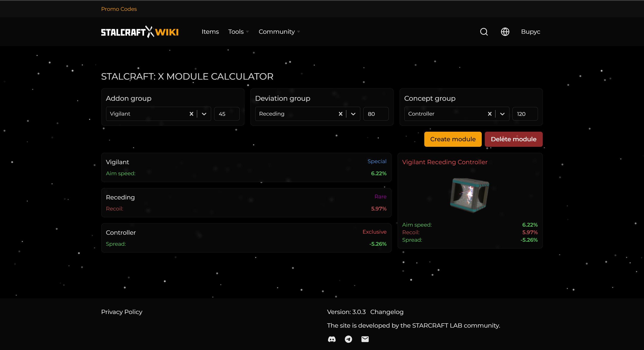Screen dimensions: 644x350
Task: Expand the Deviation group dropdown arrow
Action: pyautogui.click(x=353, y=114)
